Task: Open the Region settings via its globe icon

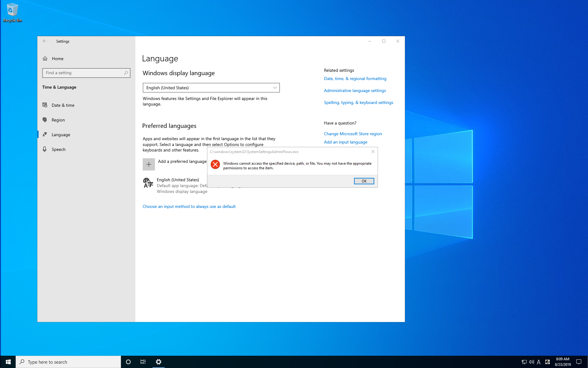Action: pos(45,120)
